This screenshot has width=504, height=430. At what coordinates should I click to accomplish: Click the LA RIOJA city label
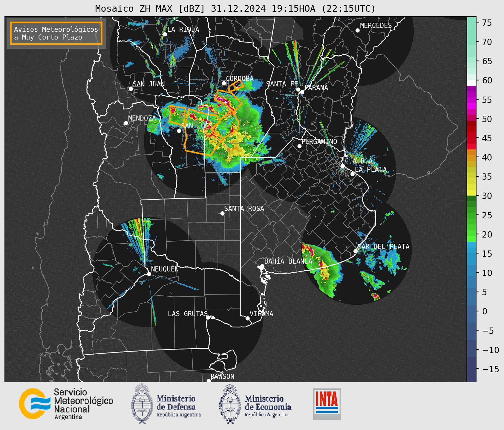pos(183,29)
